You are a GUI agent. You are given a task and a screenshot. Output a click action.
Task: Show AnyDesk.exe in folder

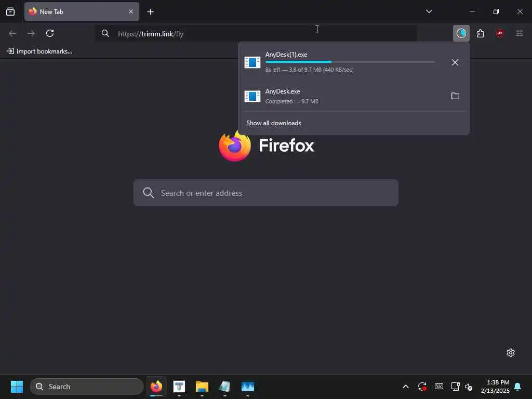point(455,96)
